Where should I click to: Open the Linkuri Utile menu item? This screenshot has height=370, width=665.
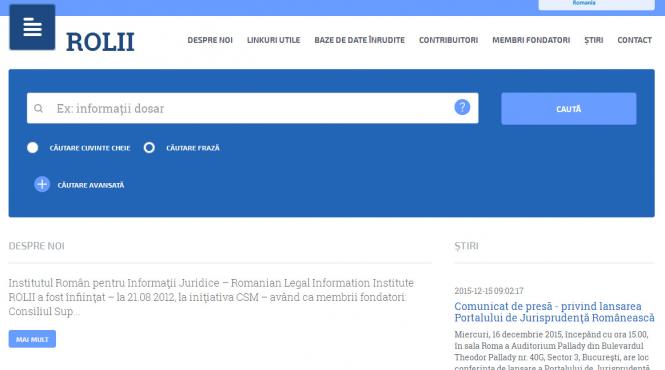click(274, 40)
